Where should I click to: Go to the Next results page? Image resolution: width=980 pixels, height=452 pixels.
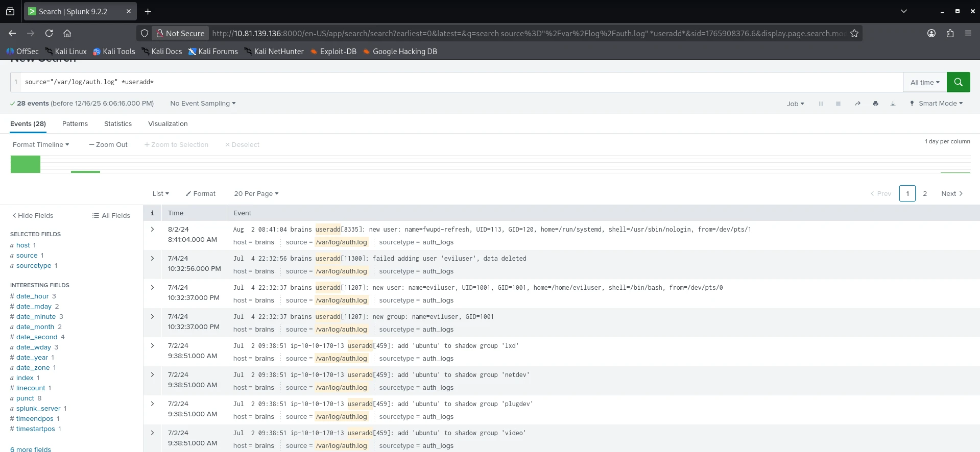(951, 194)
